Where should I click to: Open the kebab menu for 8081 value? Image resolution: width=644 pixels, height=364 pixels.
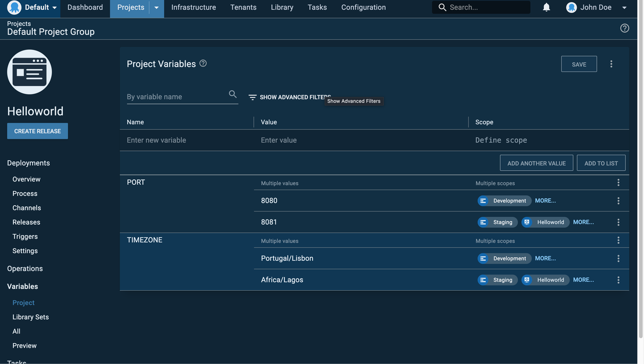pos(618,222)
